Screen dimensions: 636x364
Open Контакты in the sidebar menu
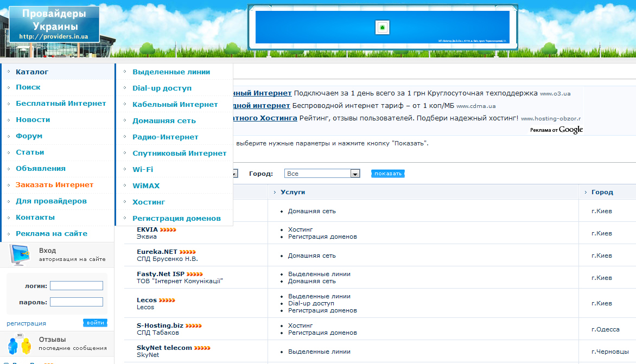pos(35,218)
